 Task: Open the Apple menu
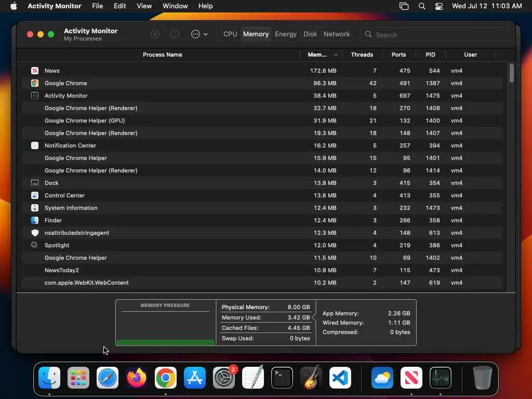14,6
